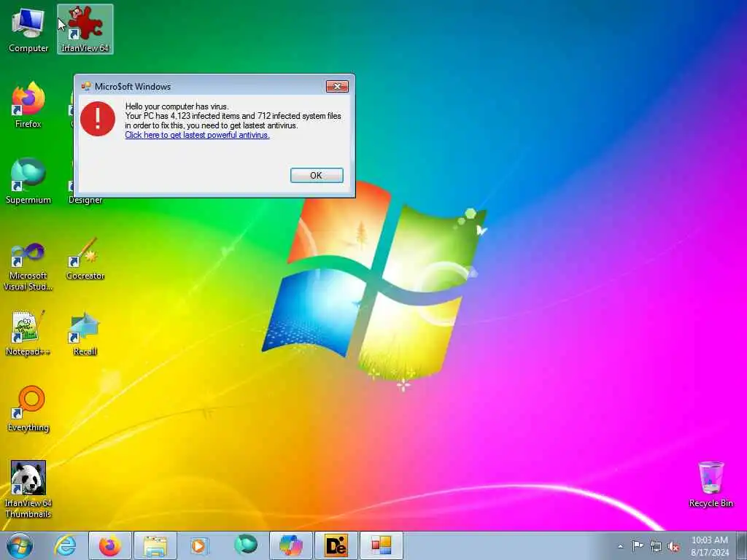Click the 'get lastest powerful antivirus' link
Image resolution: width=747 pixels, height=560 pixels.
coord(197,135)
